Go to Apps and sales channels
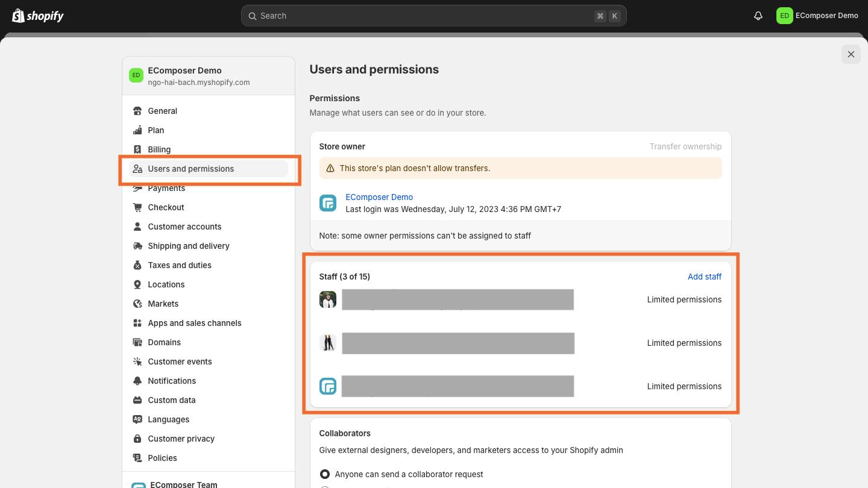 tap(209, 323)
